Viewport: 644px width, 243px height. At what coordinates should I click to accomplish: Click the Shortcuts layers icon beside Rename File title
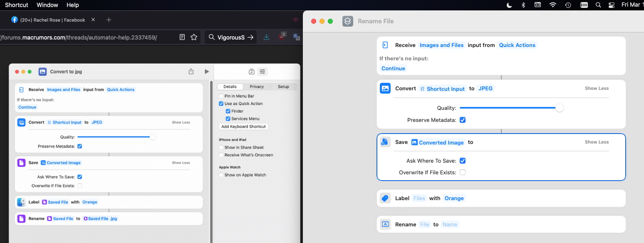[x=347, y=21]
